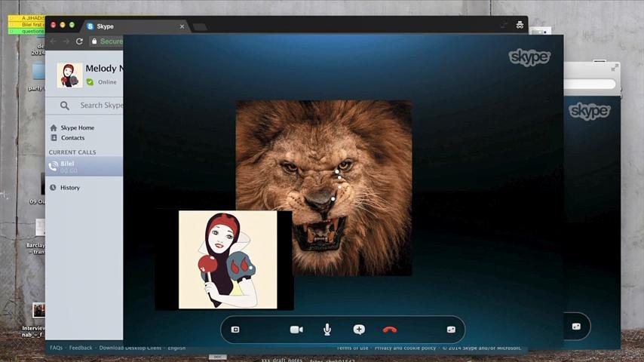Open the add participants chat bubble icon

(359, 330)
